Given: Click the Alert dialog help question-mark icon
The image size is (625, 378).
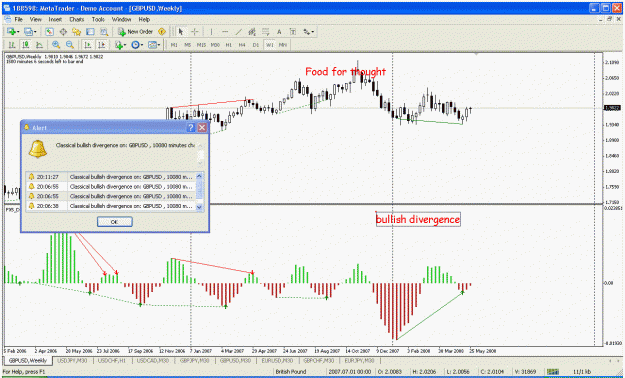Looking at the screenshot, I should (191, 128).
